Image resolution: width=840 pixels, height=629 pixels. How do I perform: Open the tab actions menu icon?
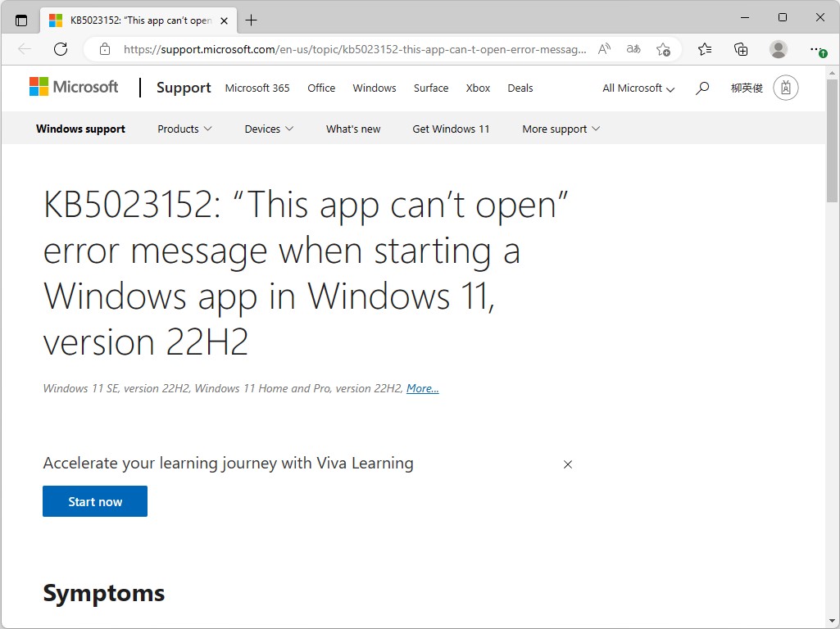click(x=21, y=20)
